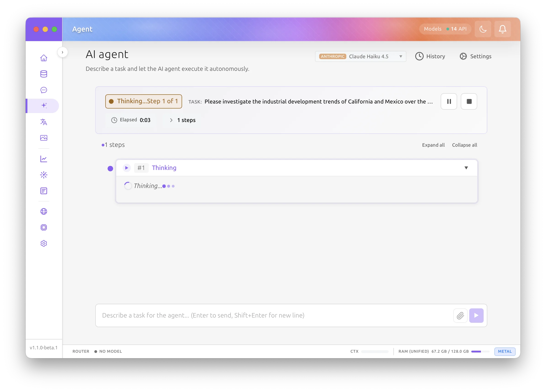Stop the running agent task
The width and height of the screenshot is (546, 392).
pos(469,101)
